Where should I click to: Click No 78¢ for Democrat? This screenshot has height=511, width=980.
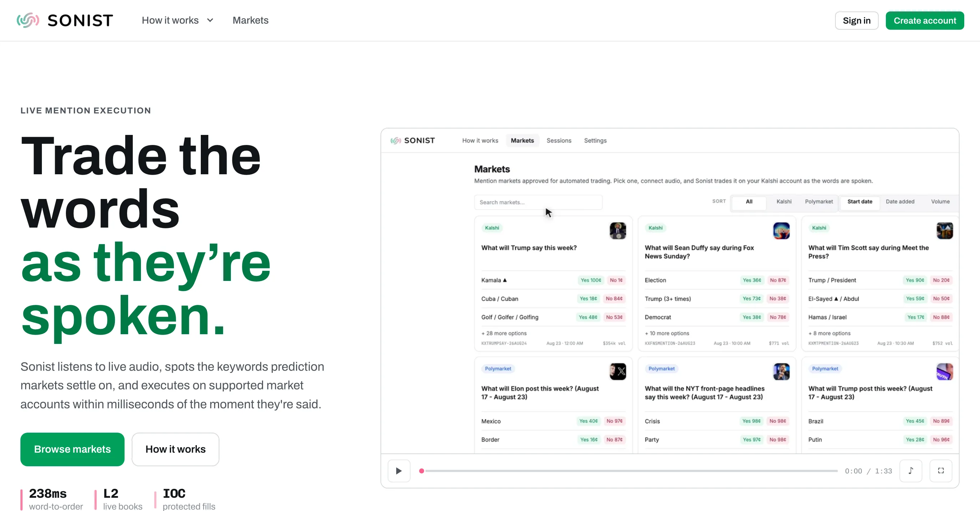point(778,317)
